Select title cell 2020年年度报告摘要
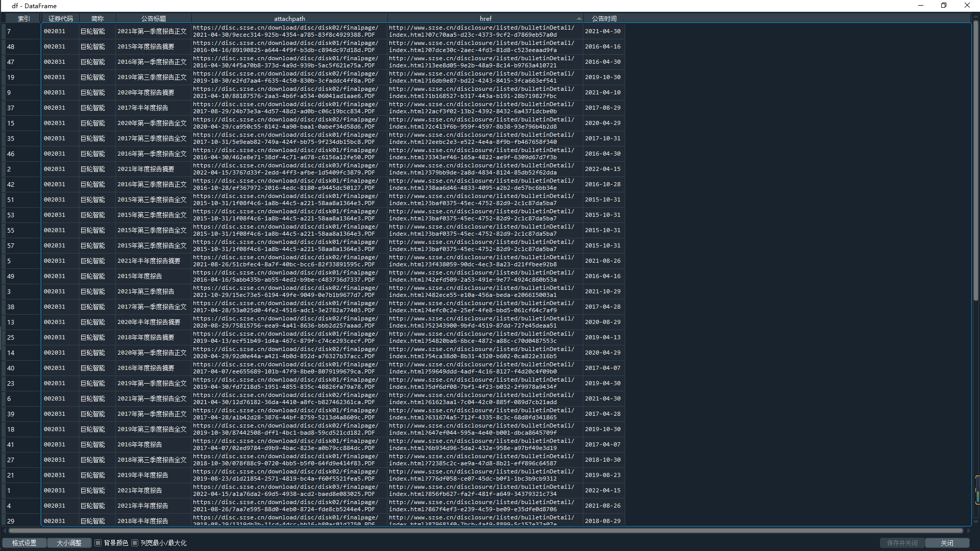This screenshot has width=980, height=551. click(x=153, y=92)
